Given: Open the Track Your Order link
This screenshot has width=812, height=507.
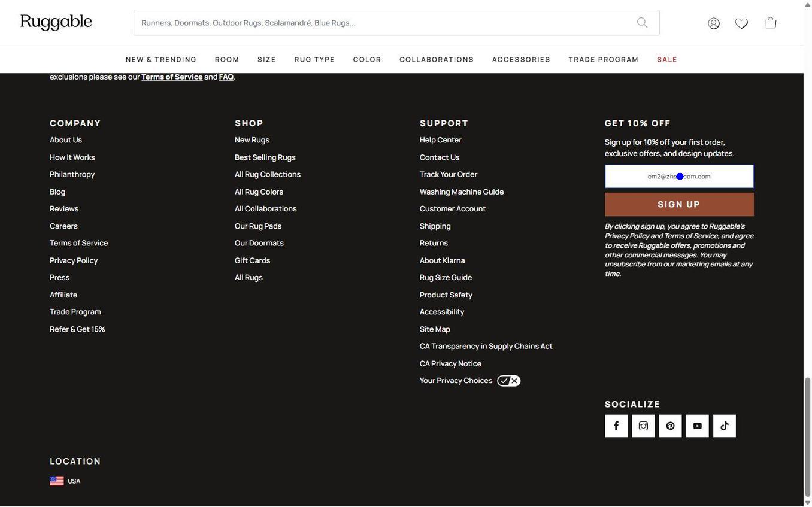Looking at the screenshot, I should (x=449, y=173).
